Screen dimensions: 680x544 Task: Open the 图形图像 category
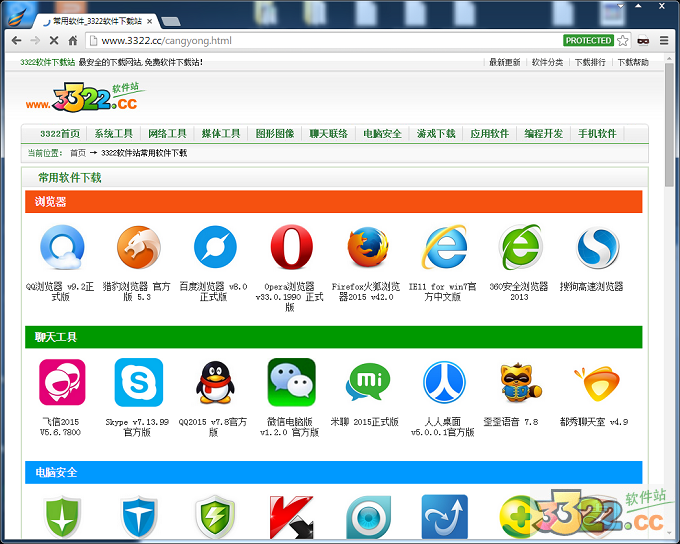(275, 134)
